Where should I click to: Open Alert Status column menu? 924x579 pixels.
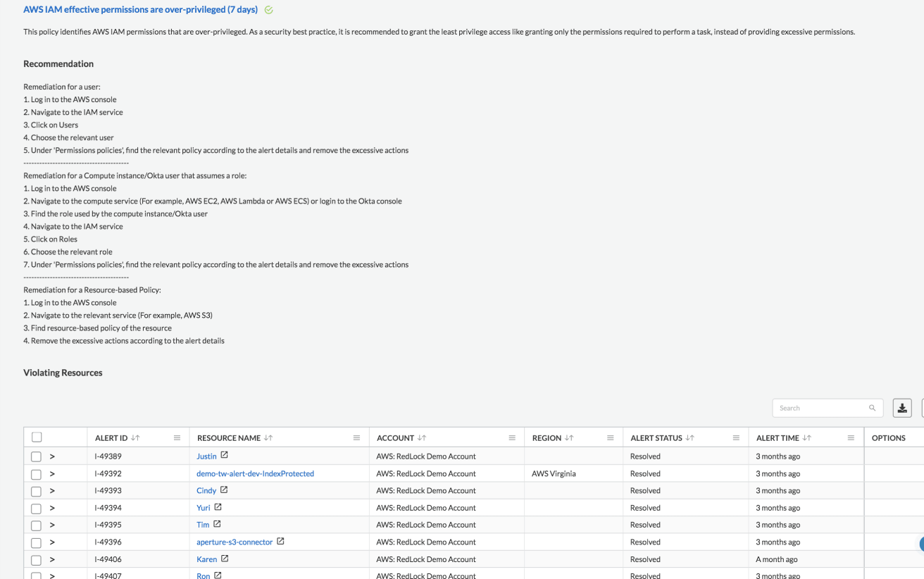[736, 438]
